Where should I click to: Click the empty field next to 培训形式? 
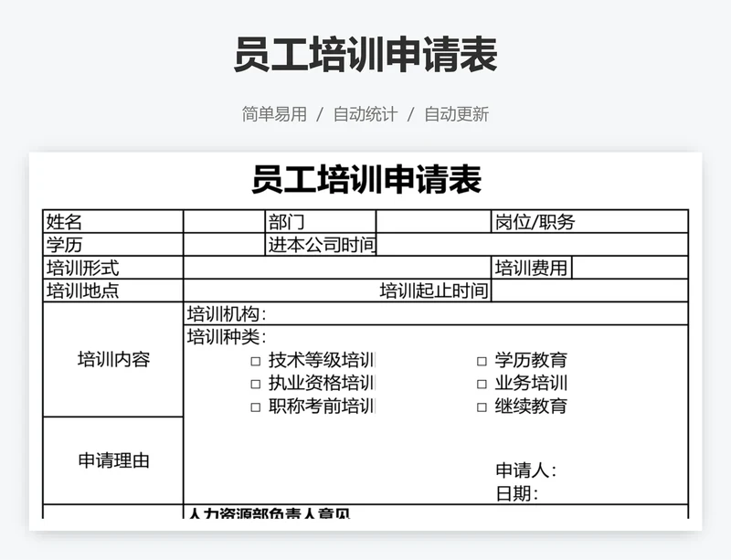coord(337,268)
